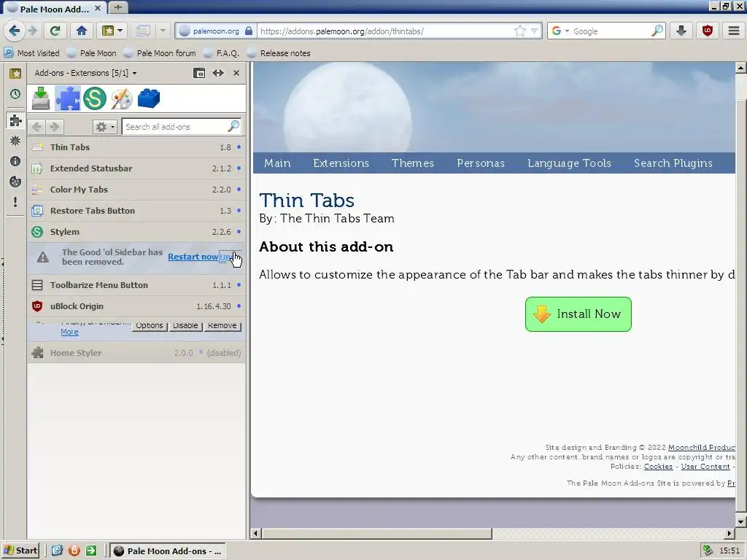Go back to the previous page

click(14, 31)
